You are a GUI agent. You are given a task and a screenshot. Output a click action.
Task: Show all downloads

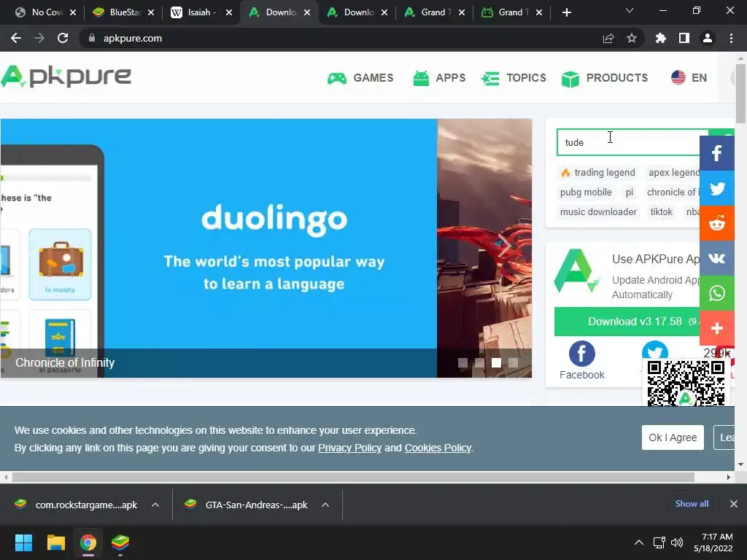[x=692, y=504]
